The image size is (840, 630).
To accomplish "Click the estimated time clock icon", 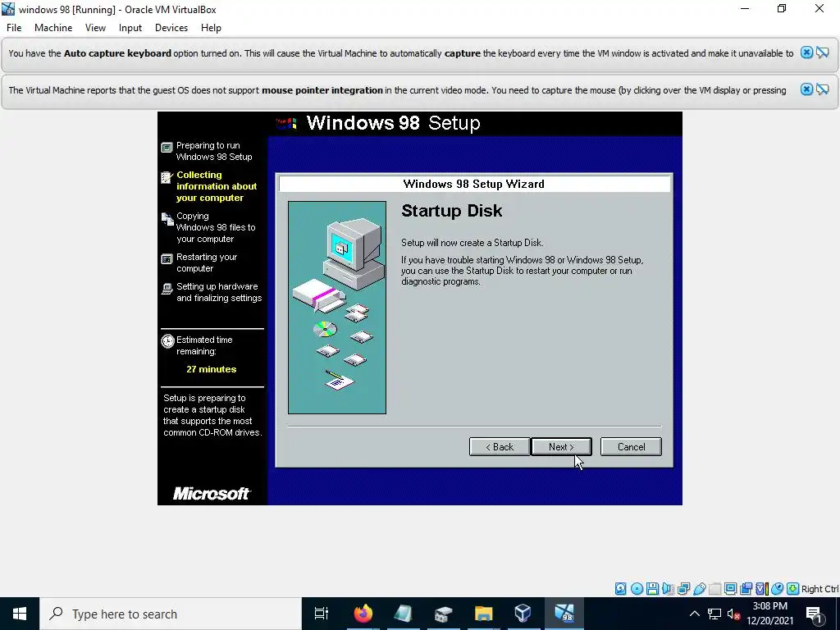I will click(167, 341).
